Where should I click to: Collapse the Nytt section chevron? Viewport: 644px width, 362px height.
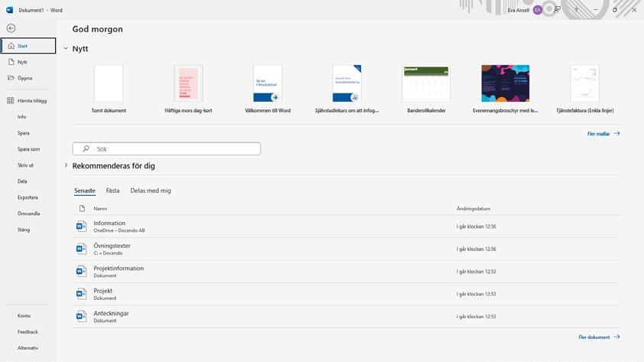(66, 48)
